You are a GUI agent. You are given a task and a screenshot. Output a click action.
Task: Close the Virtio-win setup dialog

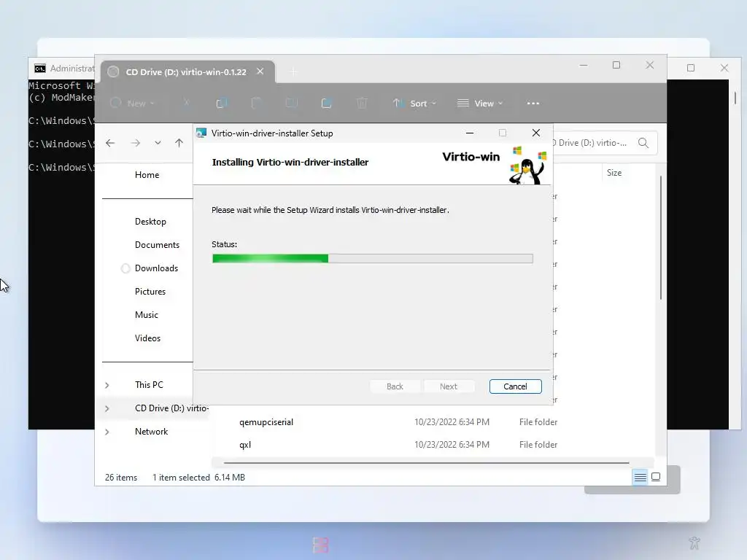point(536,133)
